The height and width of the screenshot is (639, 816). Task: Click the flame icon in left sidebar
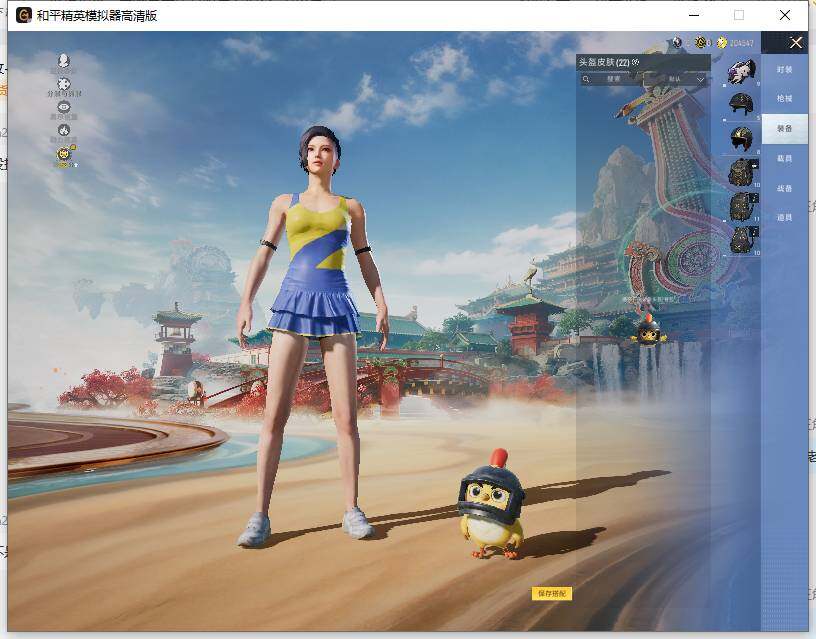click(x=64, y=130)
